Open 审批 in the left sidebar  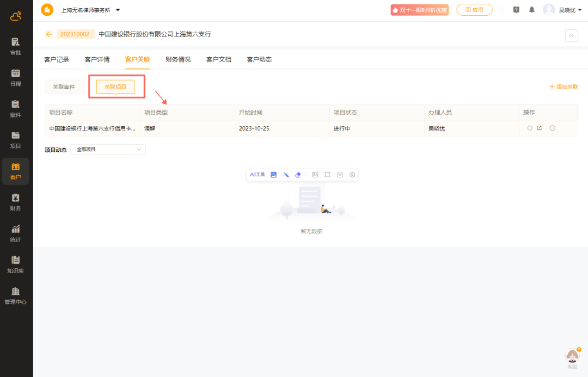tap(16, 47)
